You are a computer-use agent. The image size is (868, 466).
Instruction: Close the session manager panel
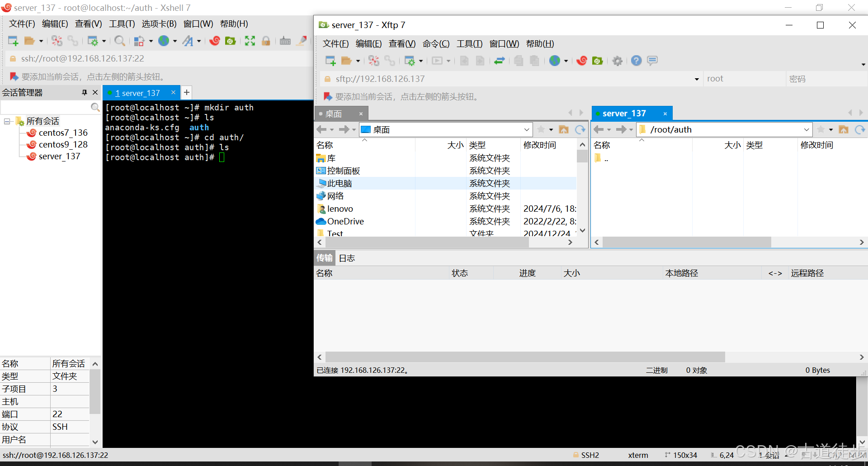(95, 92)
